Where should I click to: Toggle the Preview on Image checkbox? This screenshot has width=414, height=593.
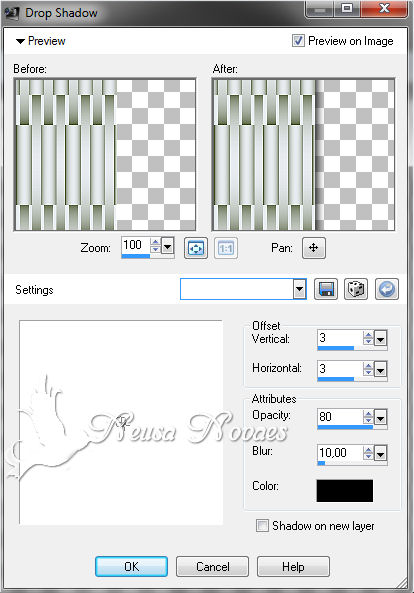(x=298, y=40)
